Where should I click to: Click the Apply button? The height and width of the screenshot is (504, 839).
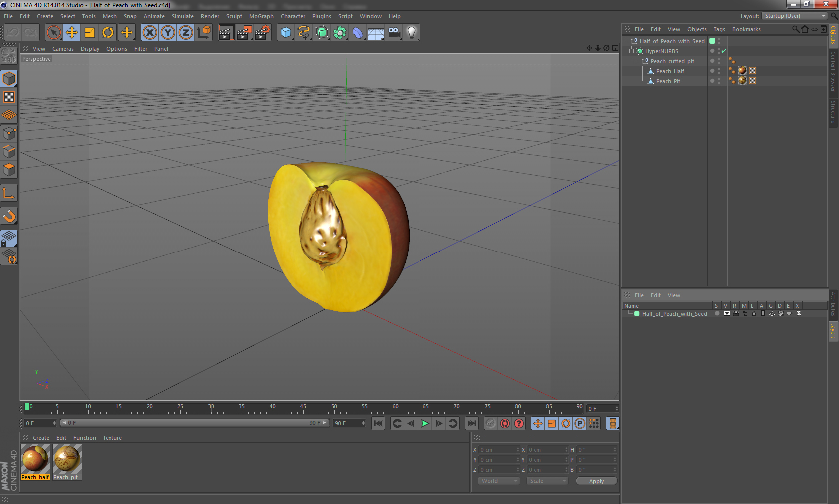click(x=596, y=481)
